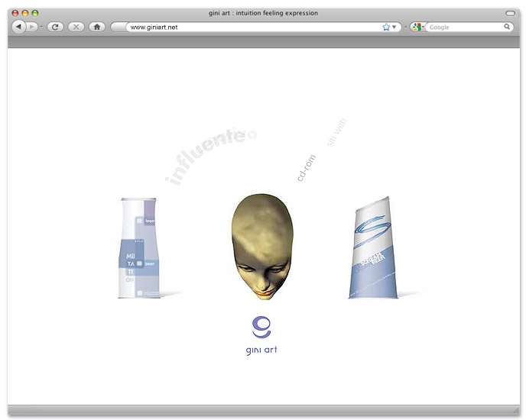Click the 'gini art' text label
Viewport: 526px width, 420px height.
[x=261, y=351]
